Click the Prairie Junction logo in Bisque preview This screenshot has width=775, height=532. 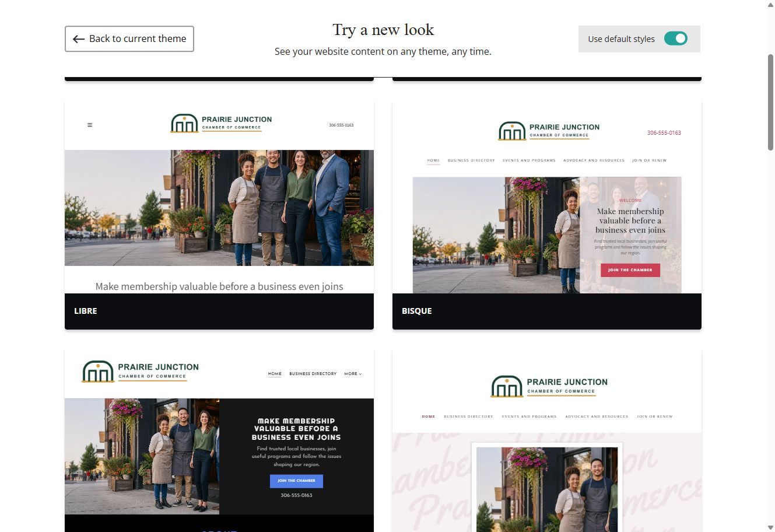tap(549, 131)
